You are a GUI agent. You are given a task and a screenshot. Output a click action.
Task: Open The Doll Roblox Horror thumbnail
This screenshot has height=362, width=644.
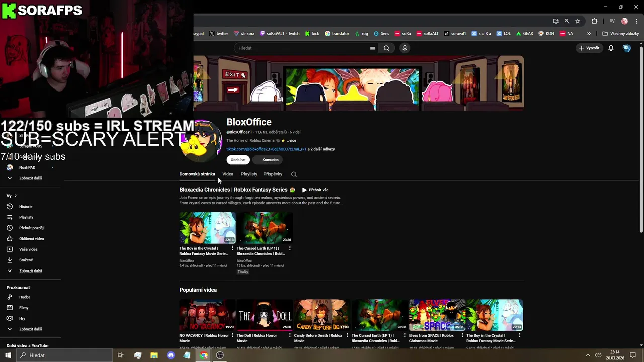[265, 315]
